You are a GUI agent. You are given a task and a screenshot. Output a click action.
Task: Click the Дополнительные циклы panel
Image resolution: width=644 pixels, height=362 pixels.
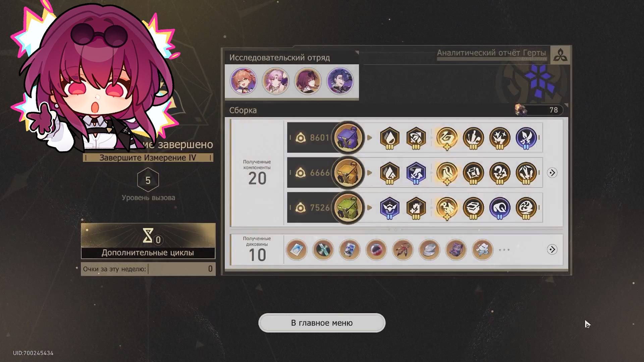(148, 241)
